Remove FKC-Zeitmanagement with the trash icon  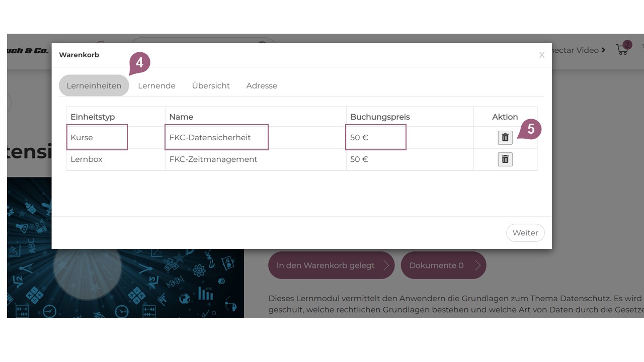tap(505, 159)
